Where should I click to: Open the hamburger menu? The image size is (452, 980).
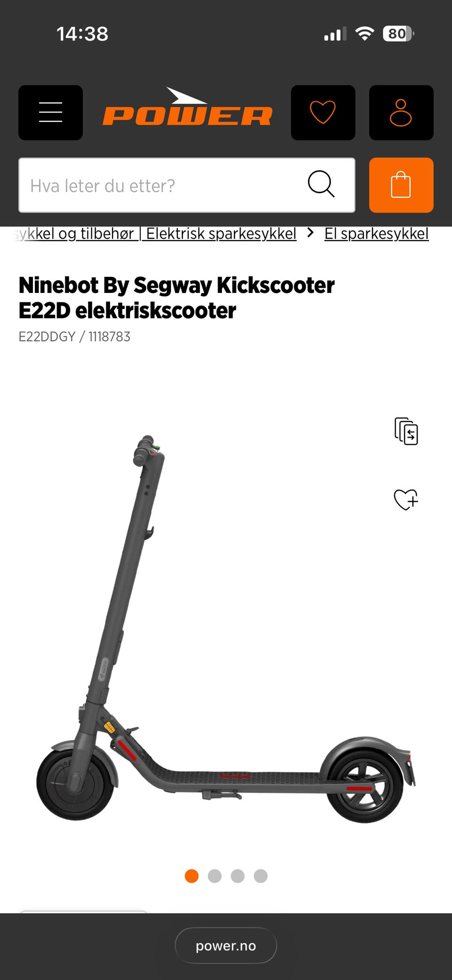click(50, 113)
